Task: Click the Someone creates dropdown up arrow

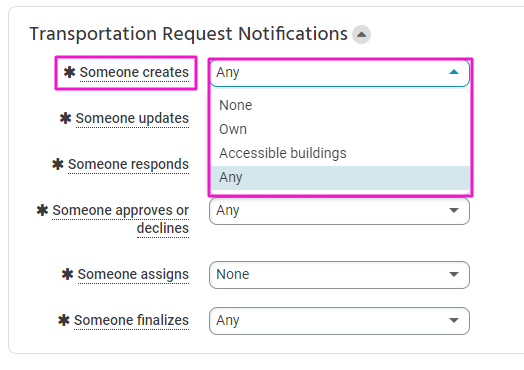Action: [x=453, y=72]
